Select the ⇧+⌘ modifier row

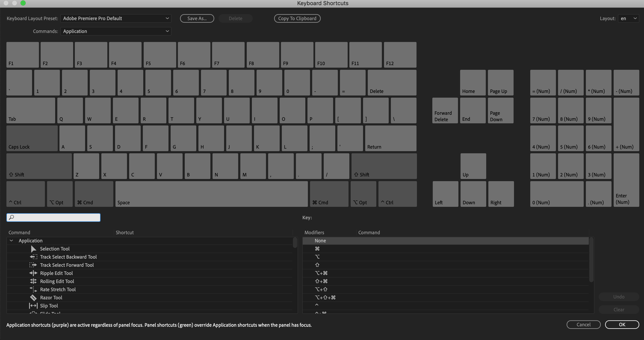[446, 281]
